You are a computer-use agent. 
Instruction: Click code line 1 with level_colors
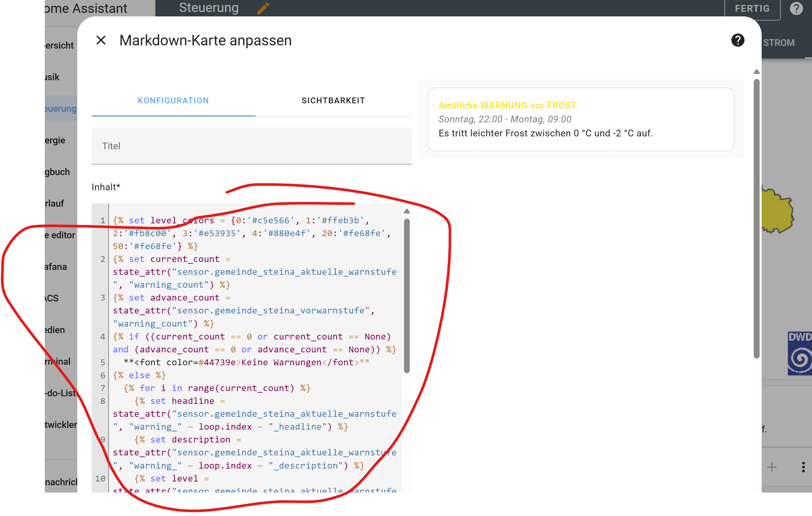click(251, 233)
